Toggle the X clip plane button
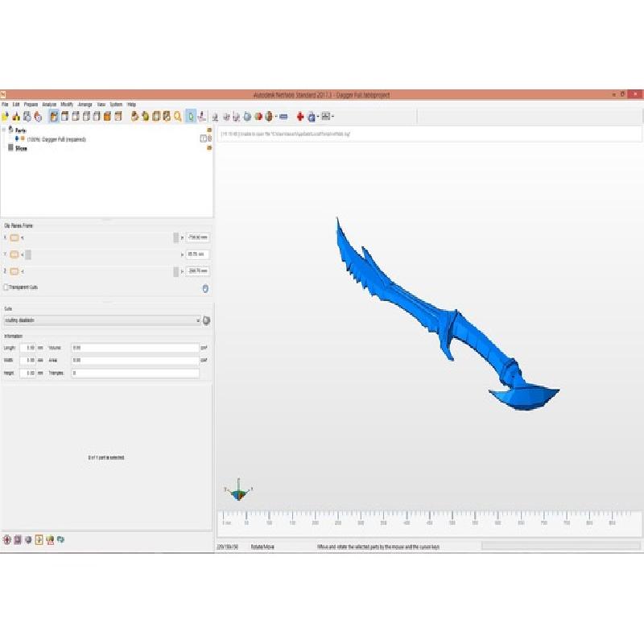 pyautogui.click(x=14, y=237)
